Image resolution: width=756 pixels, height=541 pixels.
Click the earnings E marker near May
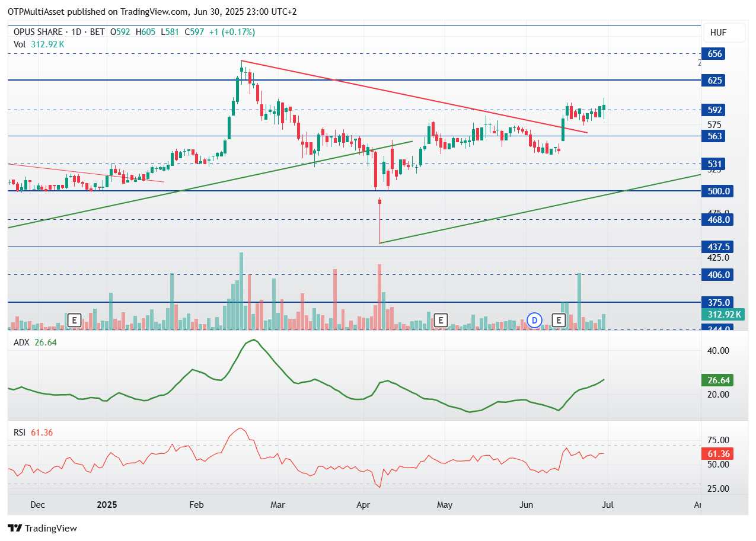click(x=441, y=321)
